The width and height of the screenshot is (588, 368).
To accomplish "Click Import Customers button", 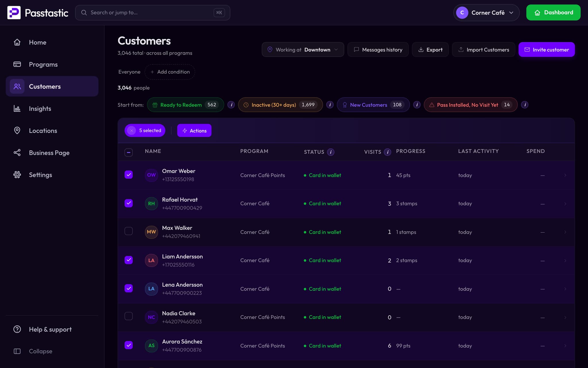I will [x=483, y=49].
